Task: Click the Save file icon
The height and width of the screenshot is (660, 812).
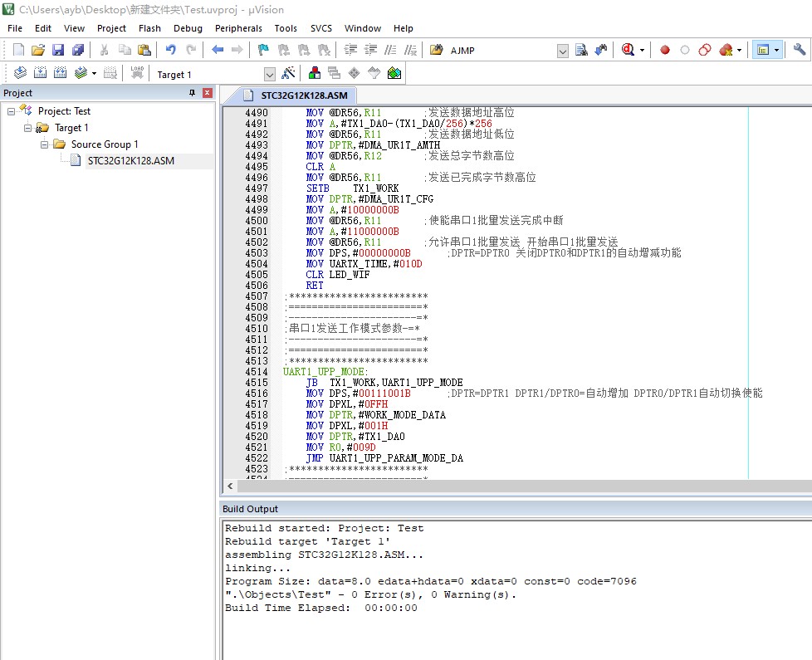Action: (x=58, y=50)
